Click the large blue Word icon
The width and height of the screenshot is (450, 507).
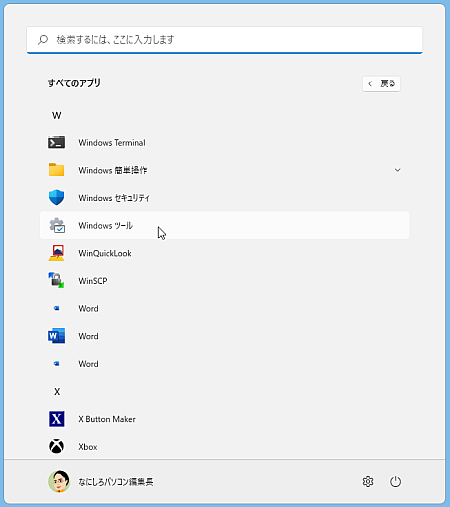tap(56, 336)
